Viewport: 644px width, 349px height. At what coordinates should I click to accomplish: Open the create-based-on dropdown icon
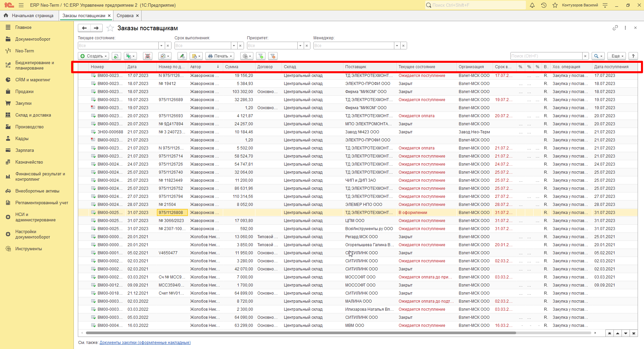pos(130,56)
